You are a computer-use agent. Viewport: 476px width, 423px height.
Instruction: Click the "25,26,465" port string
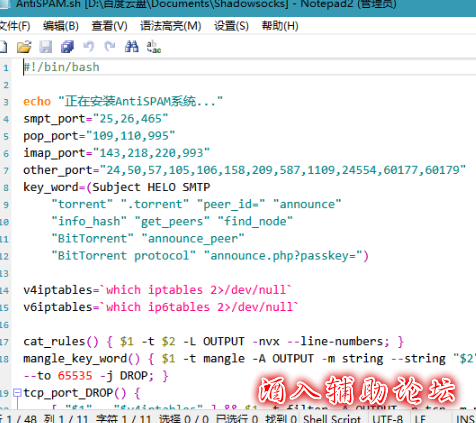click(131, 119)
